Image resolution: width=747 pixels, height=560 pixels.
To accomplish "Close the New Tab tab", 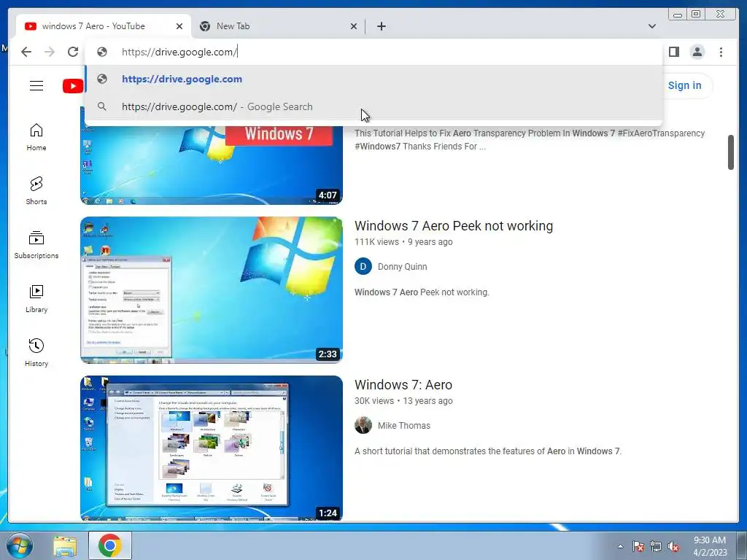I will 354,26.
